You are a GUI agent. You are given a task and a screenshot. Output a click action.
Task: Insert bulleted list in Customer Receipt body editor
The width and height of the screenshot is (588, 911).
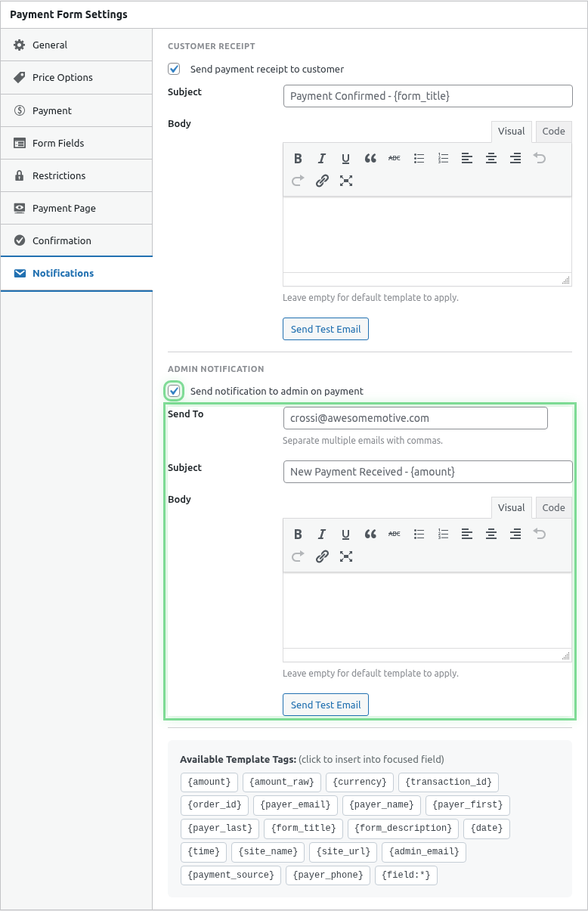click(419, 158)
